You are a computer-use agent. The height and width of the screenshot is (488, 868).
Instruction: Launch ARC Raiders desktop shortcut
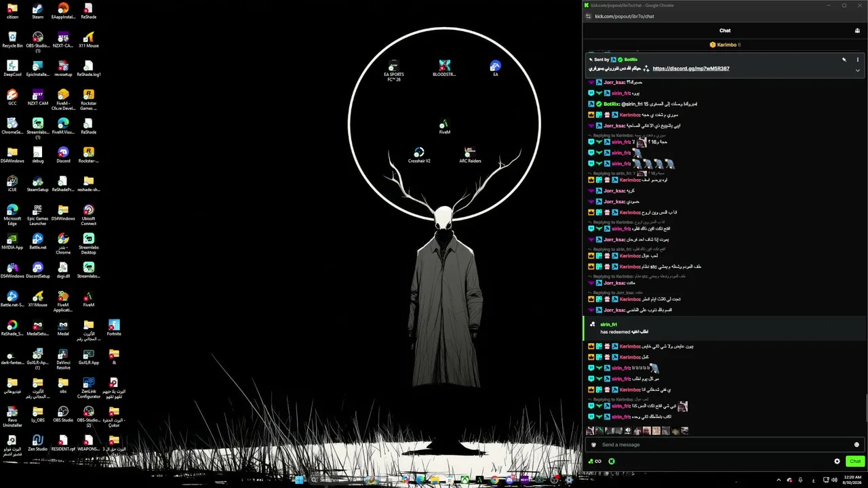[x=470, y=155]
